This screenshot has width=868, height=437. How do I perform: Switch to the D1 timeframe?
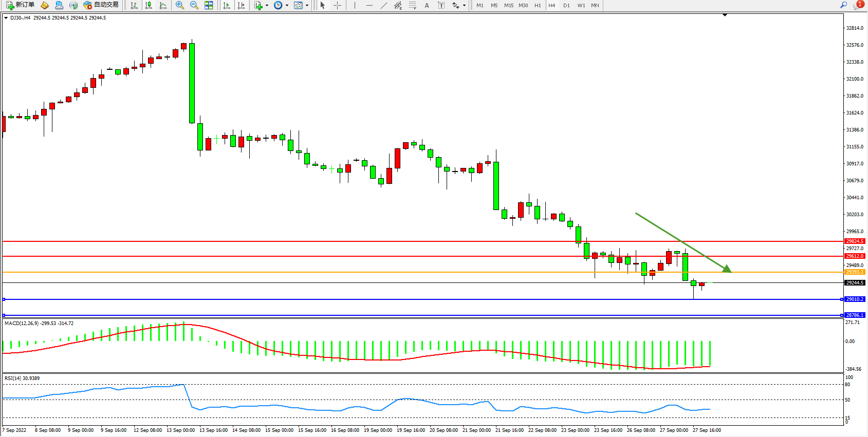(566, 5)
